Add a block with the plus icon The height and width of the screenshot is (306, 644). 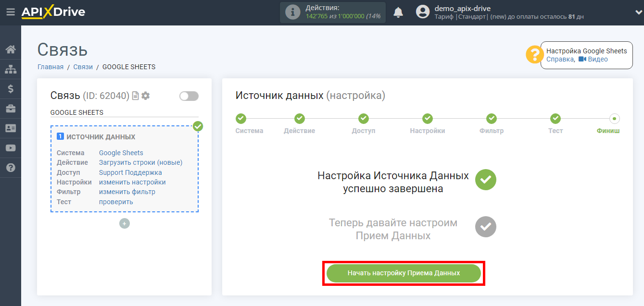(125, 223)
